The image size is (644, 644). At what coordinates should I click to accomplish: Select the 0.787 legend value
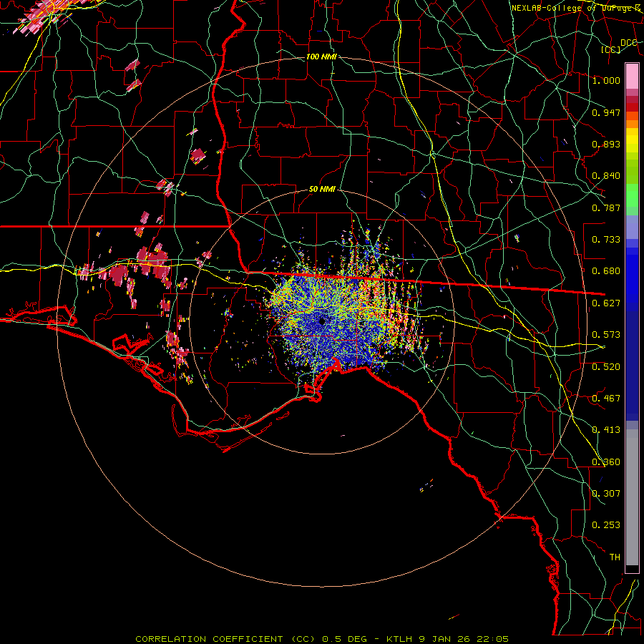[x=606, y=208]
